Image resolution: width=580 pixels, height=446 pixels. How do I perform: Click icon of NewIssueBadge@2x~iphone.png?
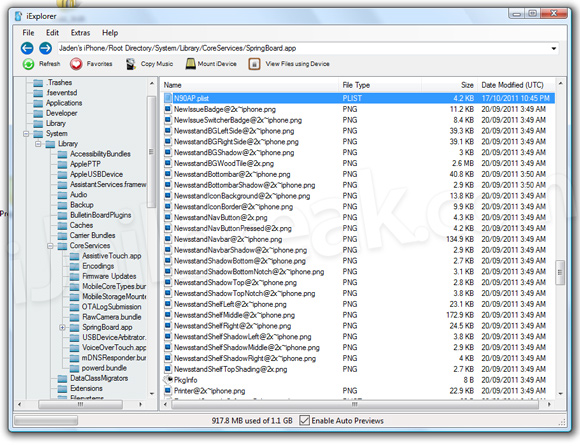click(x=168, y=109)
